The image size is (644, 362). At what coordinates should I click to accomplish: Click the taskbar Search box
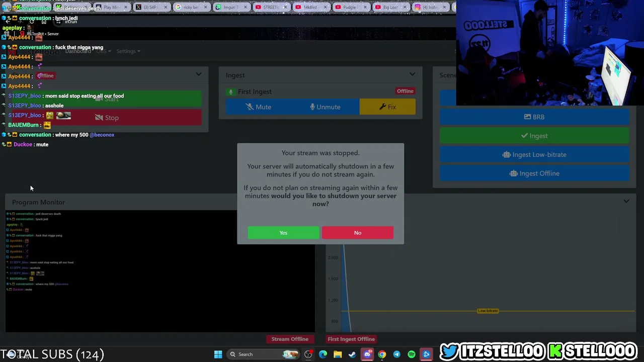(263, 354)
